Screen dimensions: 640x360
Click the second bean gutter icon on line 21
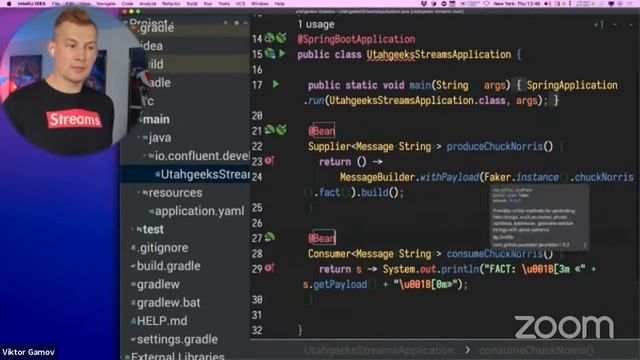[x=281, y=130]
